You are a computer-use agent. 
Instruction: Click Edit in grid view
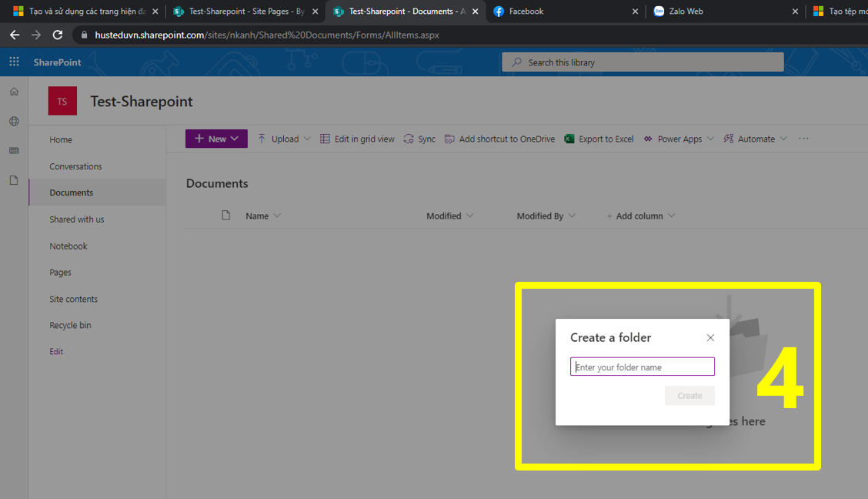357,139
